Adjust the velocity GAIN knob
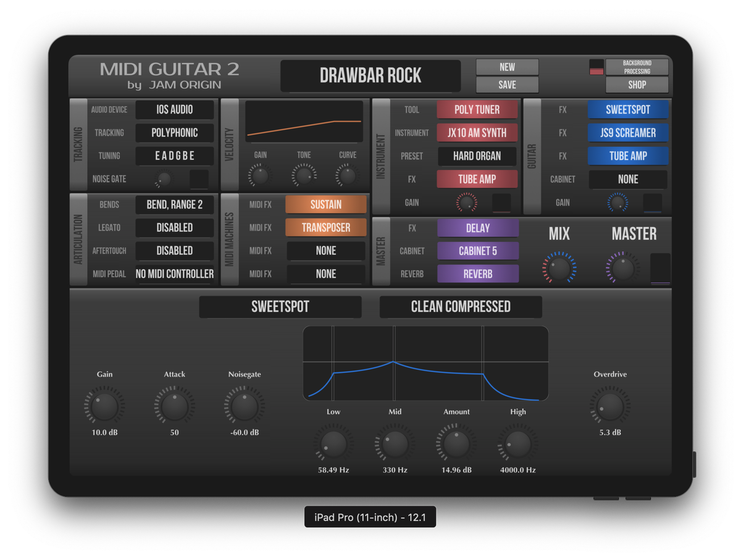741x560 pixels. (x=261, y=176)
